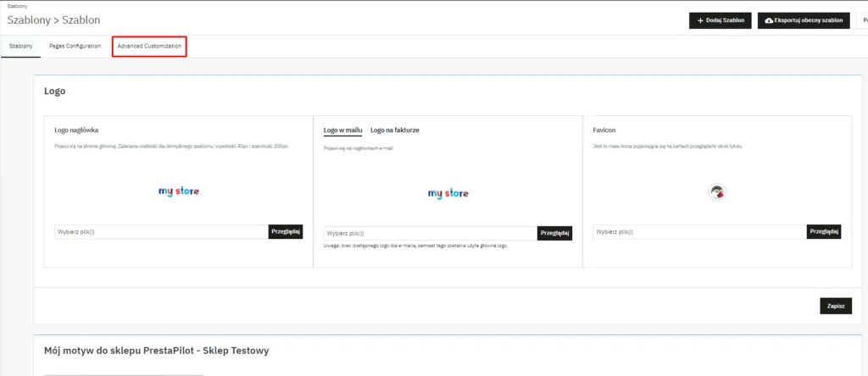Click the round Favicon preview icon
This screenshot has height=376, width=868.
pos(717,192)
